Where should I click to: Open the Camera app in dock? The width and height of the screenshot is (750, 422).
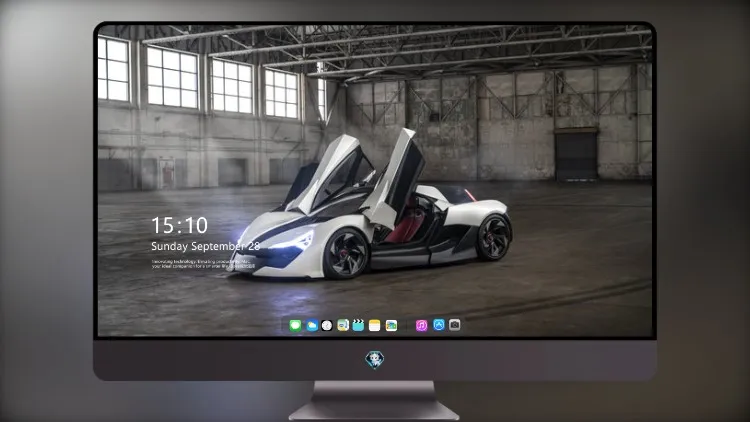(x=454, y=325)
